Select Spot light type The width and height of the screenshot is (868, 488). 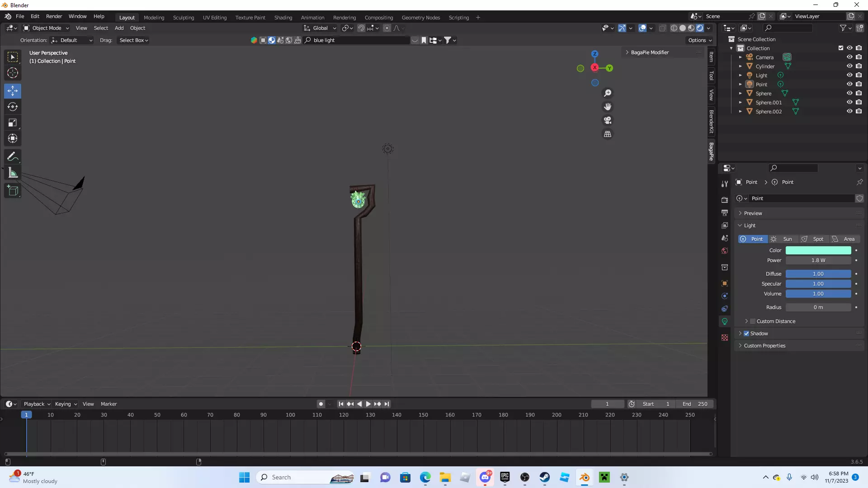click(814, 239)
